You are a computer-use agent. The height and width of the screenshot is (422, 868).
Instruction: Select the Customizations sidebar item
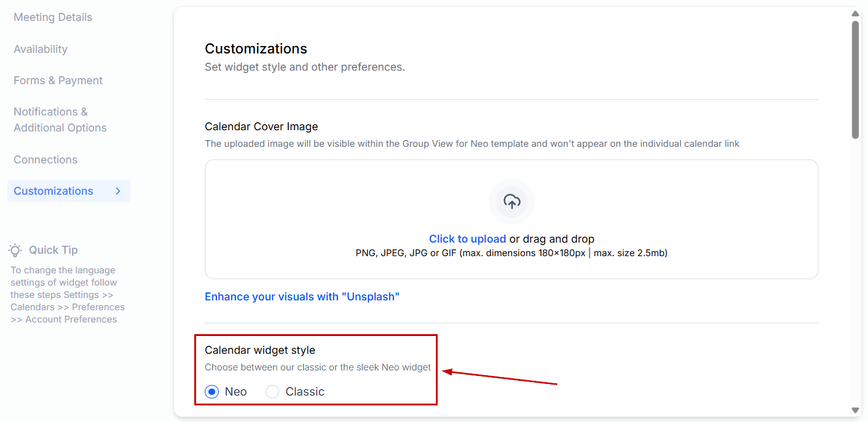pos(53,191)
